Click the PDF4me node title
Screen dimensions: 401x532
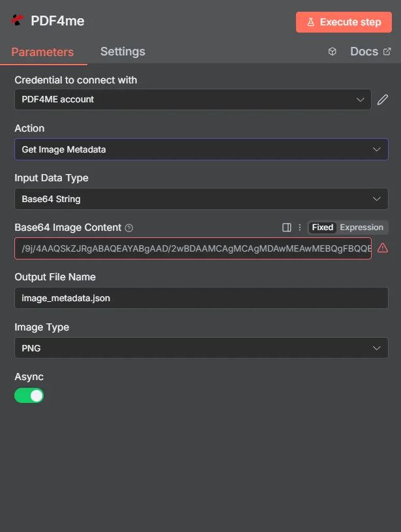click(57, 21)
